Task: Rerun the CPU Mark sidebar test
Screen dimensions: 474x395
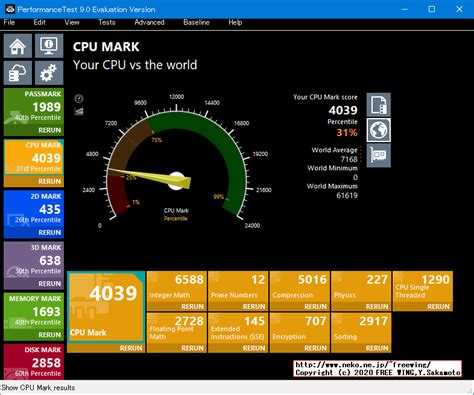Action: click(x=49, y=181)
